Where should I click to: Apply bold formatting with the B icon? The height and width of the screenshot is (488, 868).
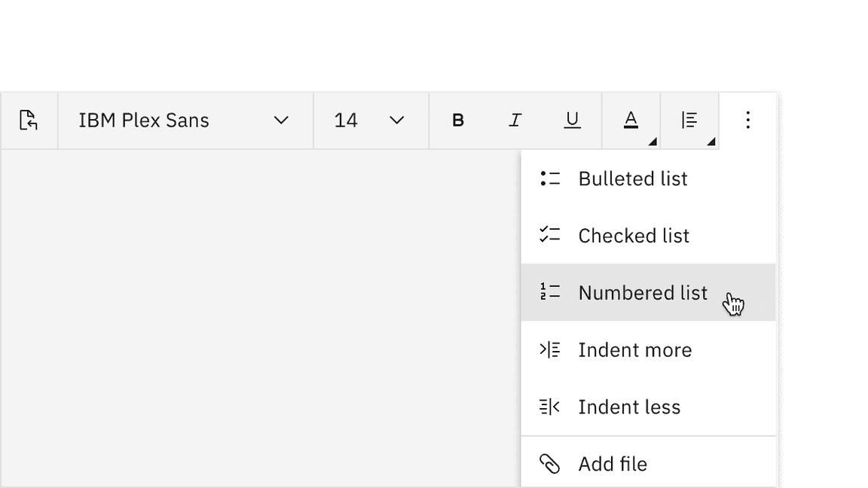tap(458, 120)
